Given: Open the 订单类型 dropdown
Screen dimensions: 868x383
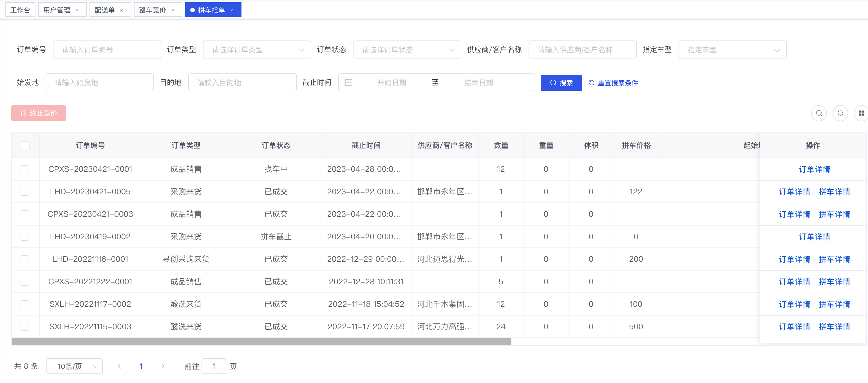Looking at the screenshot, I should (257, 49).
